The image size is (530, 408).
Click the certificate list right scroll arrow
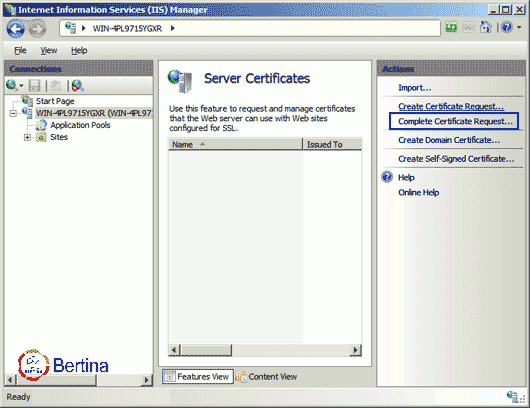356,350
